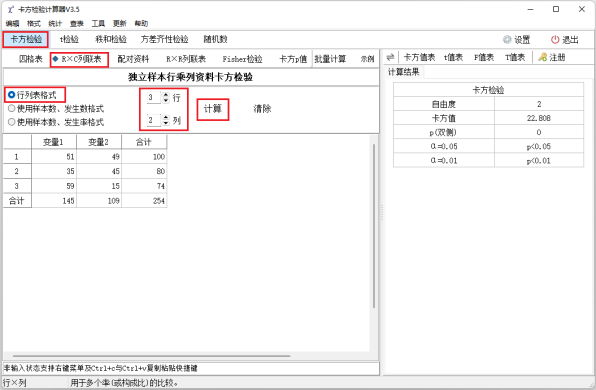Select 使用样本数、发生数格式 option

[56, 109]
